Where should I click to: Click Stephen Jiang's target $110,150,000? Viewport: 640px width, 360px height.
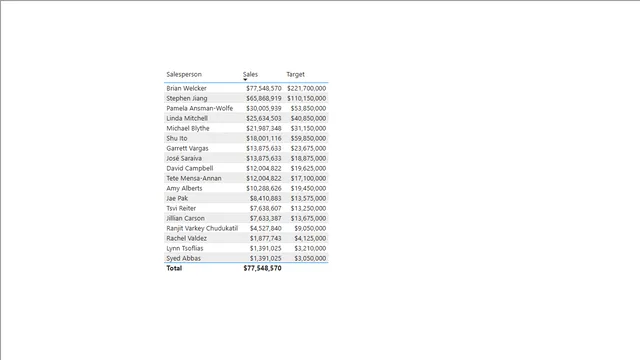point(307,98)
